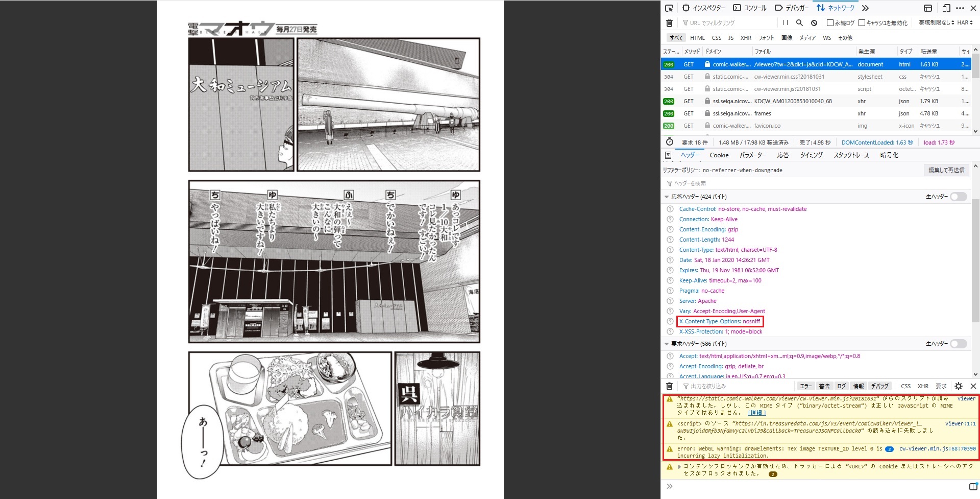The height and width of the screenshot is (499, 980).
Task: Clear the network request list
Action: point(670,22)
